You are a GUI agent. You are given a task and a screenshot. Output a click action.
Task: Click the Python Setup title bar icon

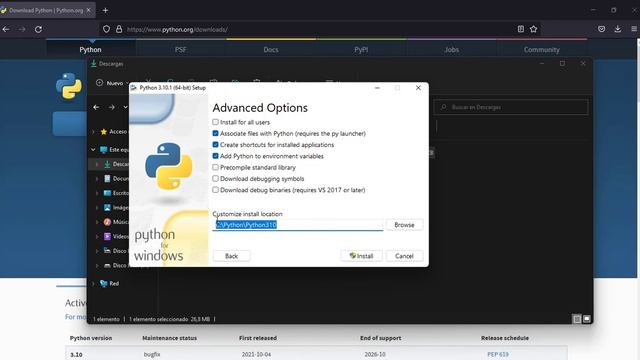[133, 88]
